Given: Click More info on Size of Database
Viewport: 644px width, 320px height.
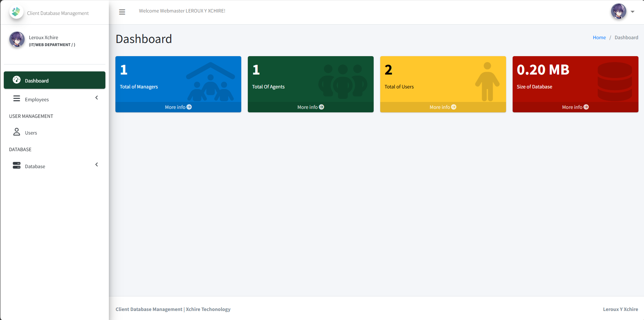Looking at the screenshot, I should click(x=575, y=107).
